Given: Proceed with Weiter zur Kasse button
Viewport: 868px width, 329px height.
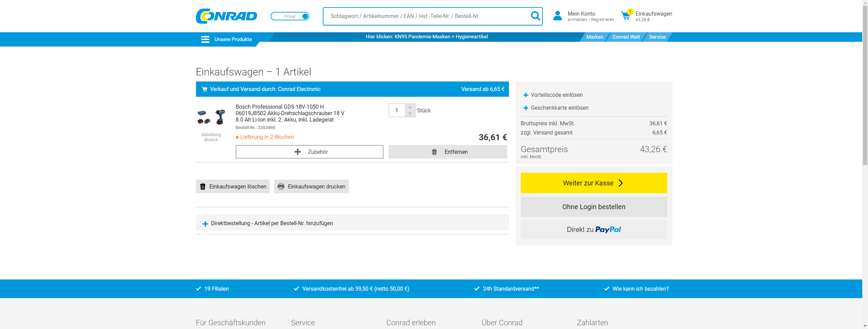Looking at the screenshot, I should pyautogui.click(x=594, y=183).
